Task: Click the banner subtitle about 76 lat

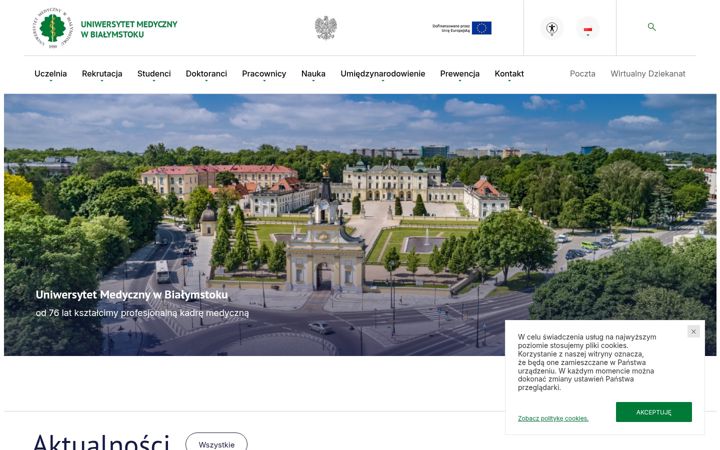Action: pyautogui.click(x=142, y=313)
